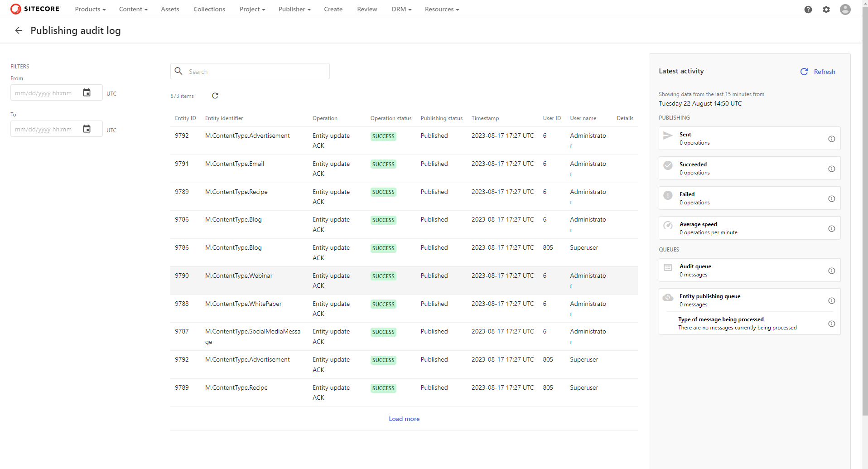Open the user profile avatar
The height and width of the screenshot is (469, 868).
coord(845,10)
